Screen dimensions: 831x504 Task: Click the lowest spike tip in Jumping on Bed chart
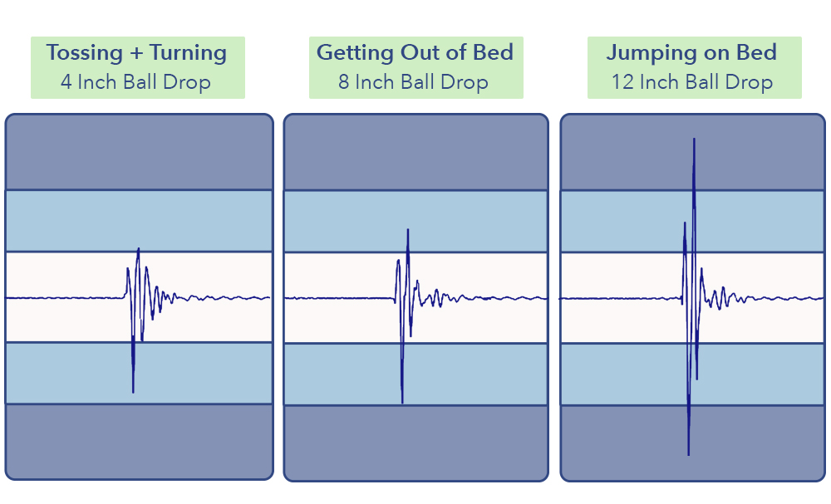pos(689,452)
